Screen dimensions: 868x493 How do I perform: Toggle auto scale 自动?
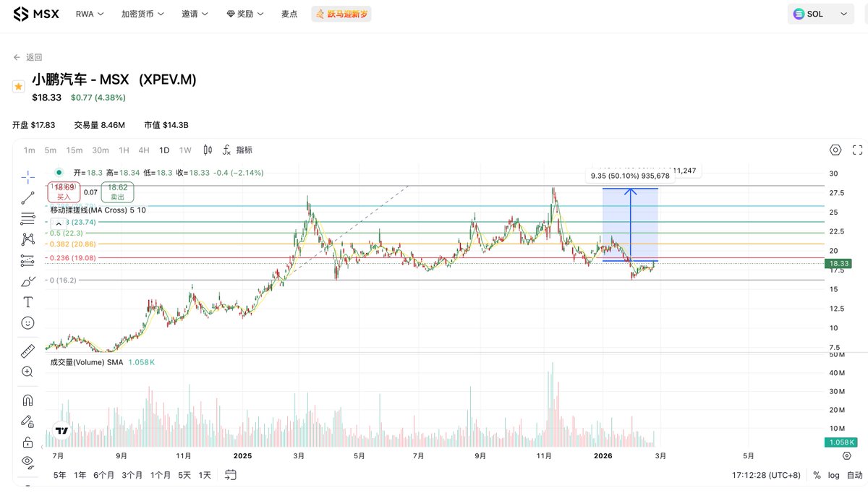click(x=854, y=475)
